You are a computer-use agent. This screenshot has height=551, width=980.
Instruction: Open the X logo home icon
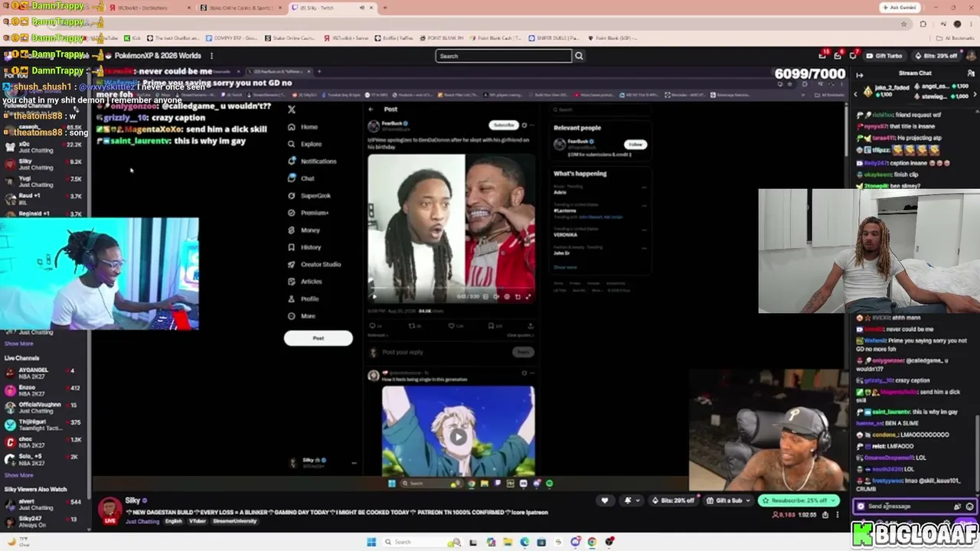292,109
